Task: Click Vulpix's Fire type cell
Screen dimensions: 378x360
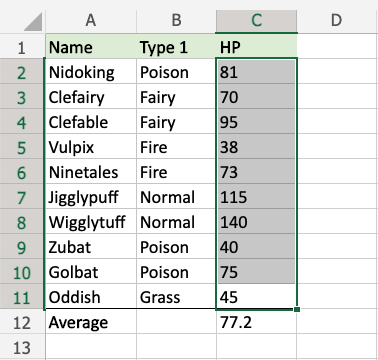Action: [176, 147]
